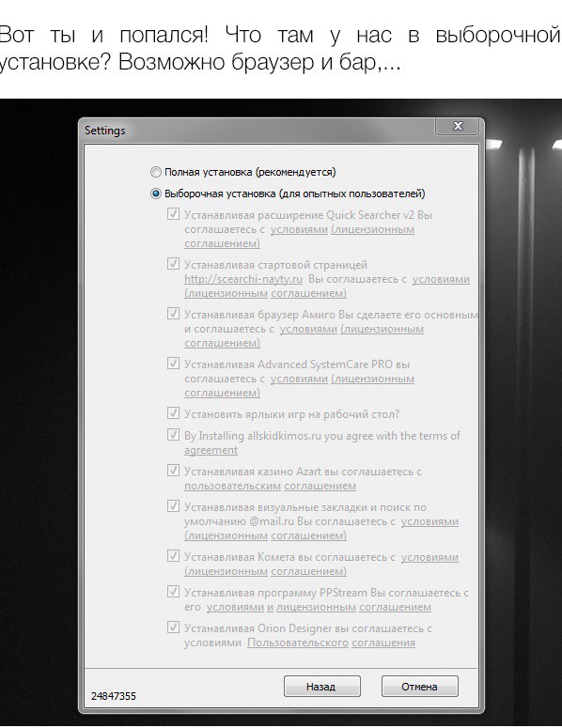562x728 pixels.
Task: Uncheck the PPStream program checkbox
Action: [173, 592]
